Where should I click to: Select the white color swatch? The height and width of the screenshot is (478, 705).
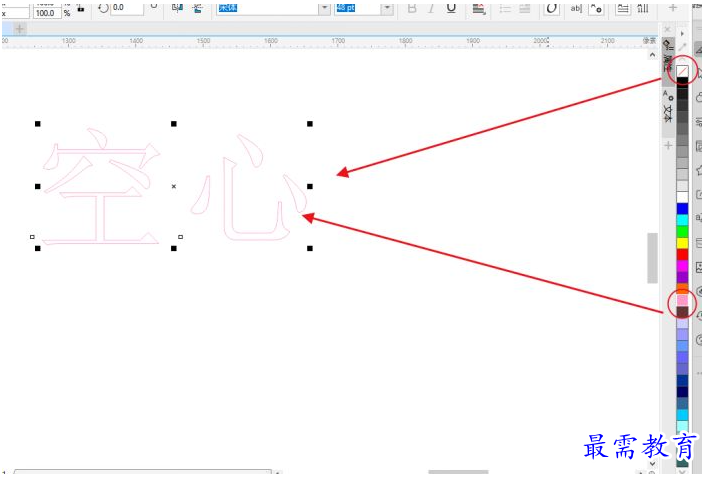[683, 197]
